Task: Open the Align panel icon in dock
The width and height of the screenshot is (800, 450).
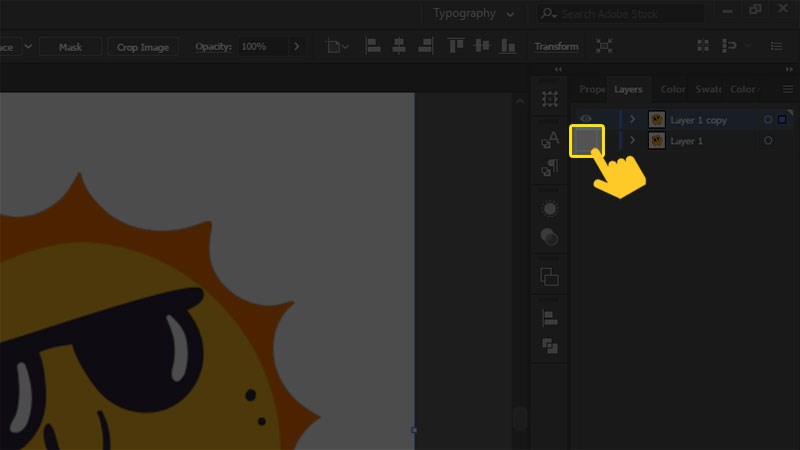Action: (550, 318)
